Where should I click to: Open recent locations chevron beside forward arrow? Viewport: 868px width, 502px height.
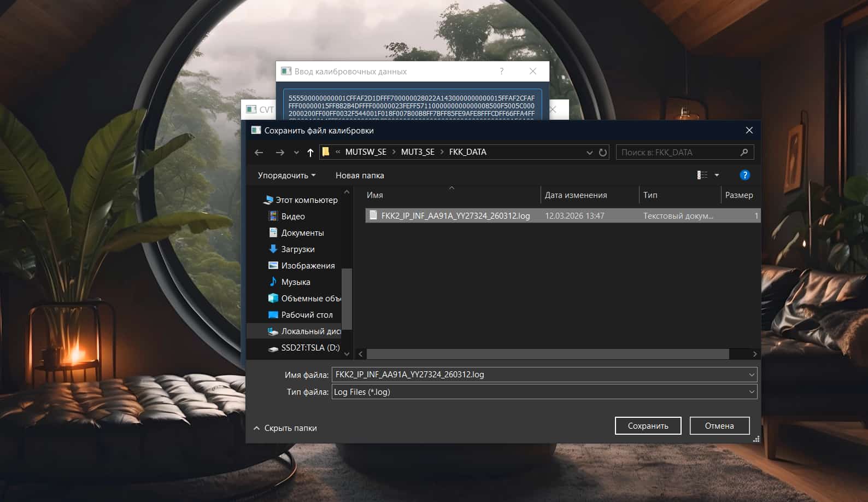pos(296,153)
